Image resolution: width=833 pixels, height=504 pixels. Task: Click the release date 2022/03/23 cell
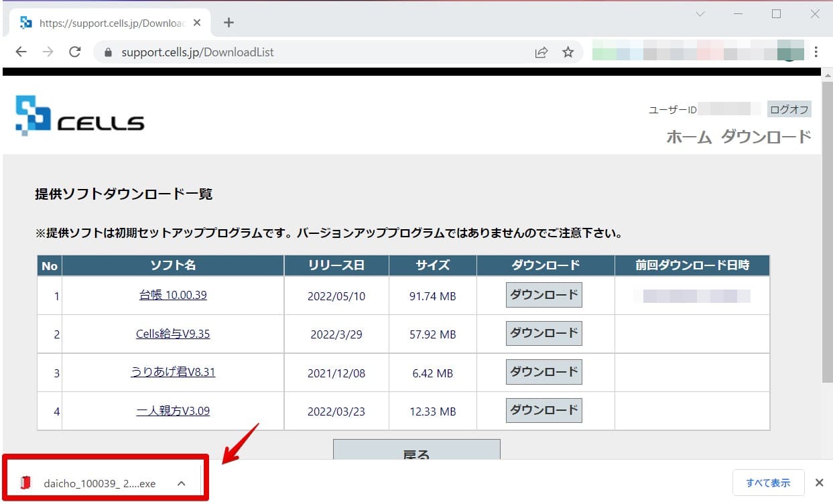tap(336, 412)
